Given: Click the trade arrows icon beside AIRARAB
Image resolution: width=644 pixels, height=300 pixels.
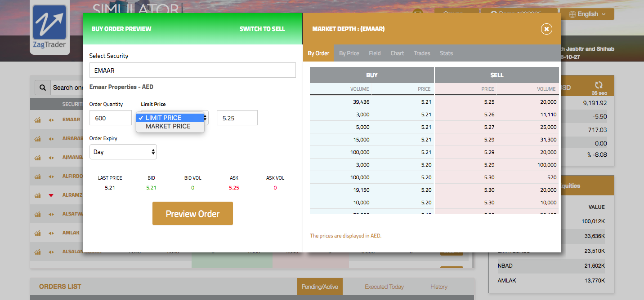Looking at the screenshot, I should coord(51,139).
